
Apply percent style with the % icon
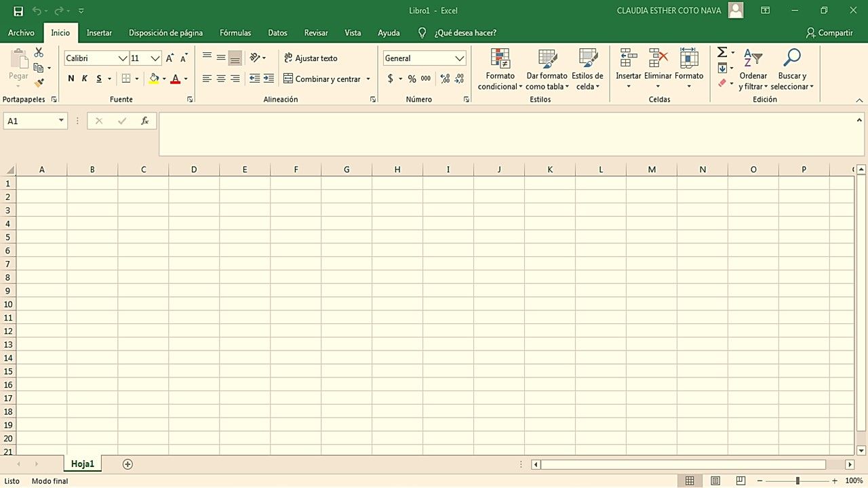(411, 79)
